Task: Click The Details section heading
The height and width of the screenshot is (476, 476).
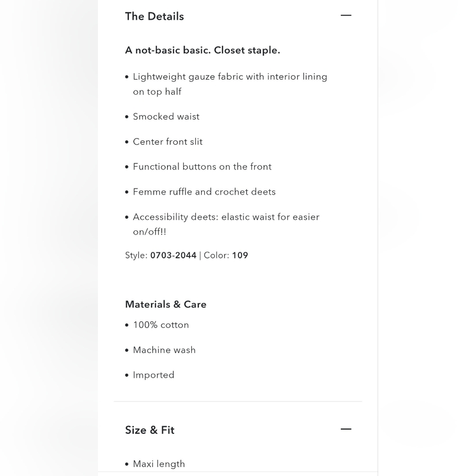Action: click(155, 16)
